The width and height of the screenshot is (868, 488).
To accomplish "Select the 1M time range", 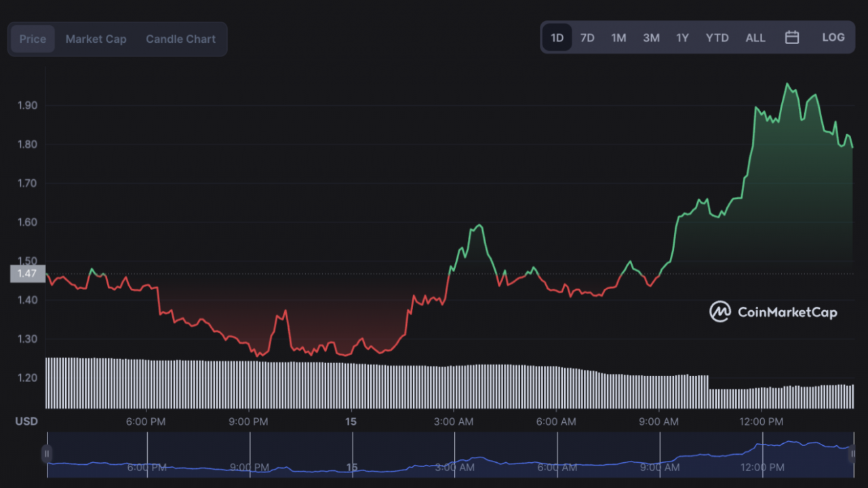I will tap(618, 38).
